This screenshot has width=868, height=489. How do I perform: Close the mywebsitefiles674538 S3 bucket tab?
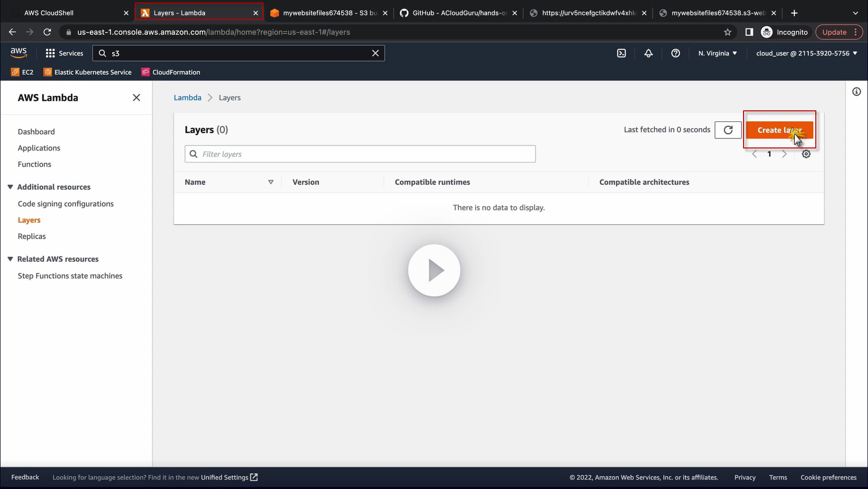click(385, 13)
